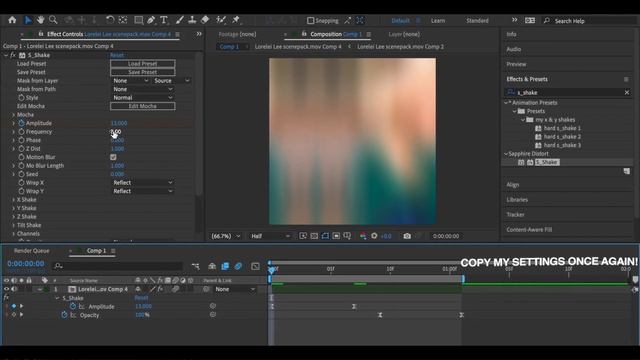Hide the Lorelei Comp 4 layer eye
This screenshot has height=360, width=640.
tap(6, 289)
